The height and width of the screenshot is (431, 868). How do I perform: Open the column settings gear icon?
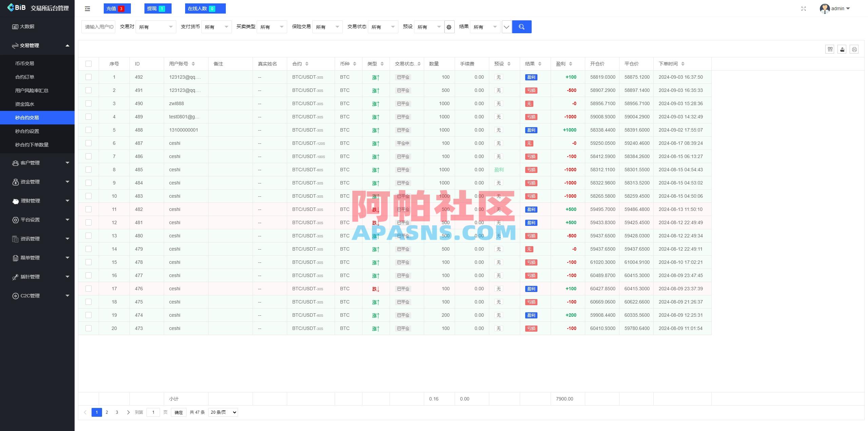pos(449,26)
